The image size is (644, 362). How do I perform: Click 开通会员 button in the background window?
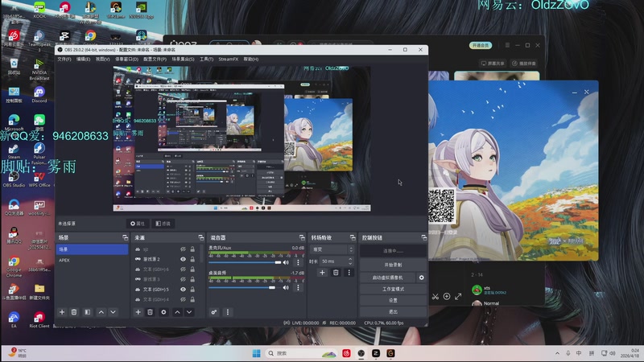[481, 45]
